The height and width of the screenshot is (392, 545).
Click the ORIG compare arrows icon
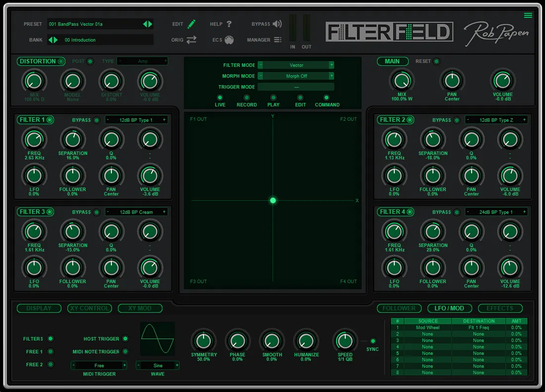click(191, 40)
